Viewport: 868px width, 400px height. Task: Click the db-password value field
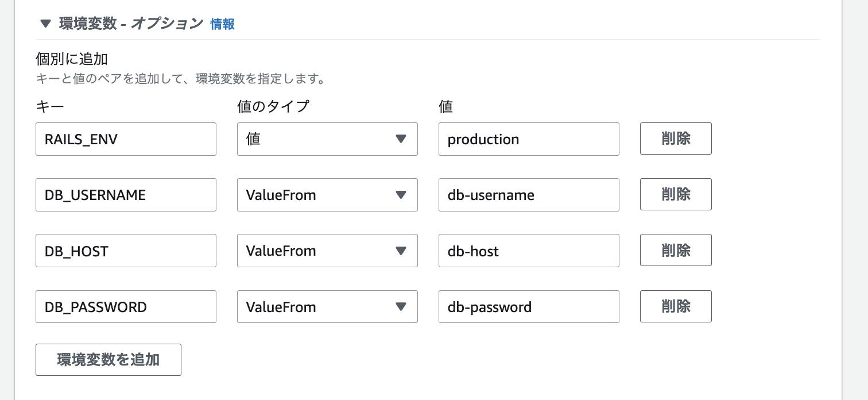(529, 307)
